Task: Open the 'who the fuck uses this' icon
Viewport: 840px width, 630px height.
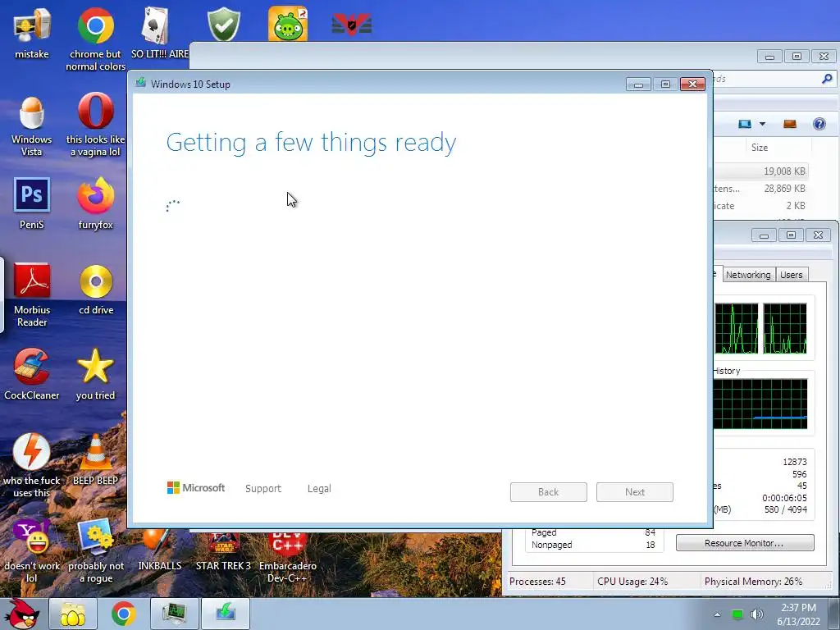Action: pos(32,465)
